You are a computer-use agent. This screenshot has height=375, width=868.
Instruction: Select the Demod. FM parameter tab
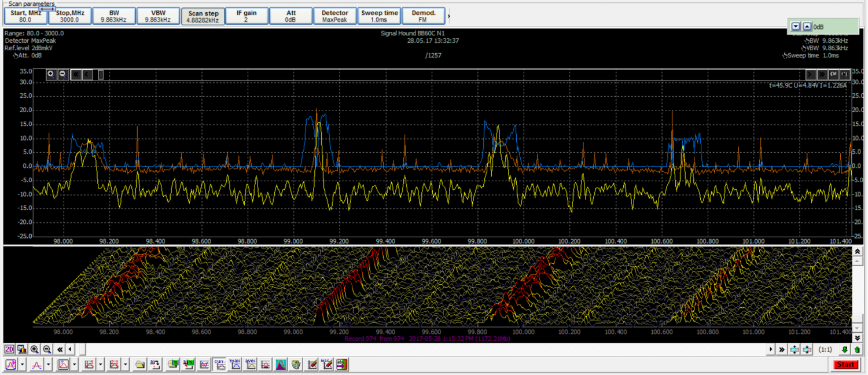(x=424, y=16)
